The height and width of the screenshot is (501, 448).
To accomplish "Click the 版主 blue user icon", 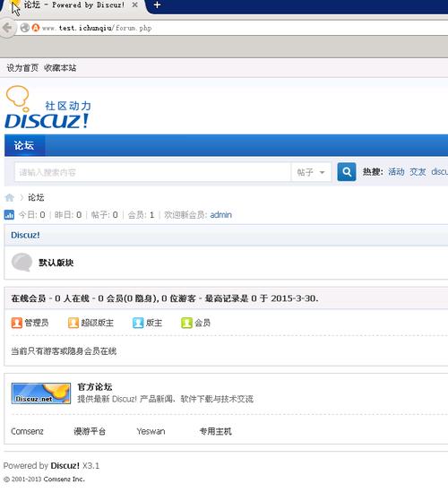I will [x=138, y=323].
